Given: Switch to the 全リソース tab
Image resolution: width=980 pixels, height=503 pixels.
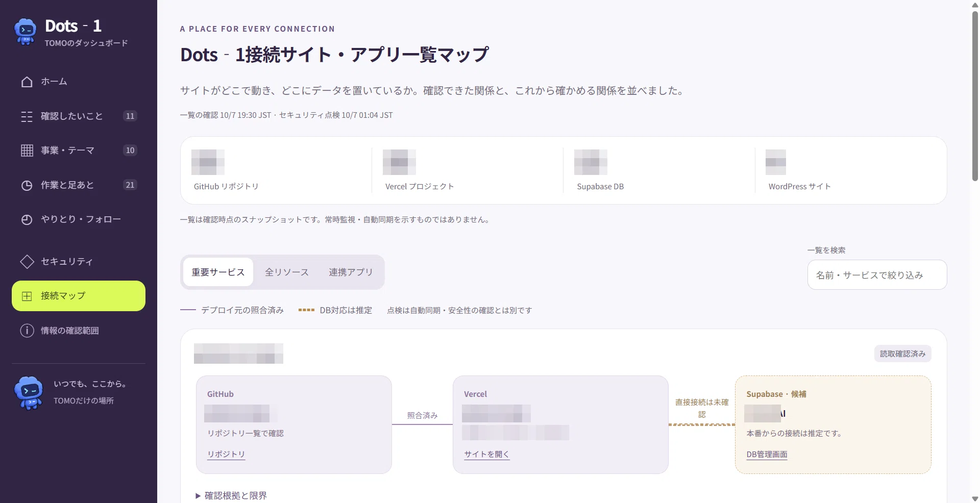Looking at the screenshot, I should point(287,272).
